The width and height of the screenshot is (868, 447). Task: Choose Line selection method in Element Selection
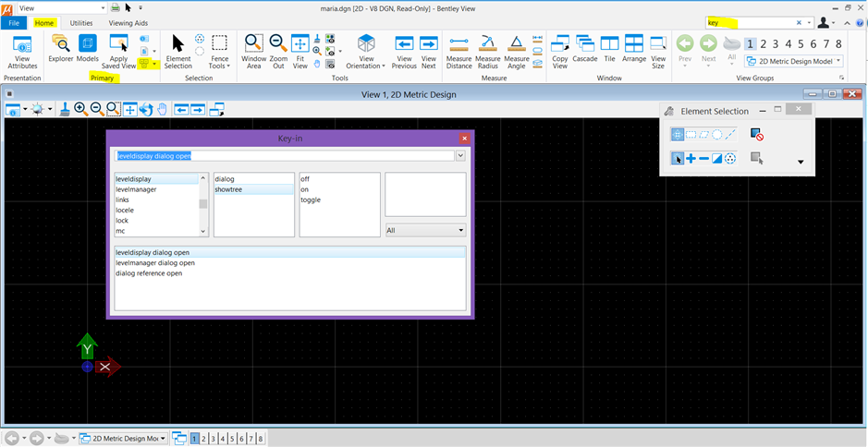click(730, 134)
